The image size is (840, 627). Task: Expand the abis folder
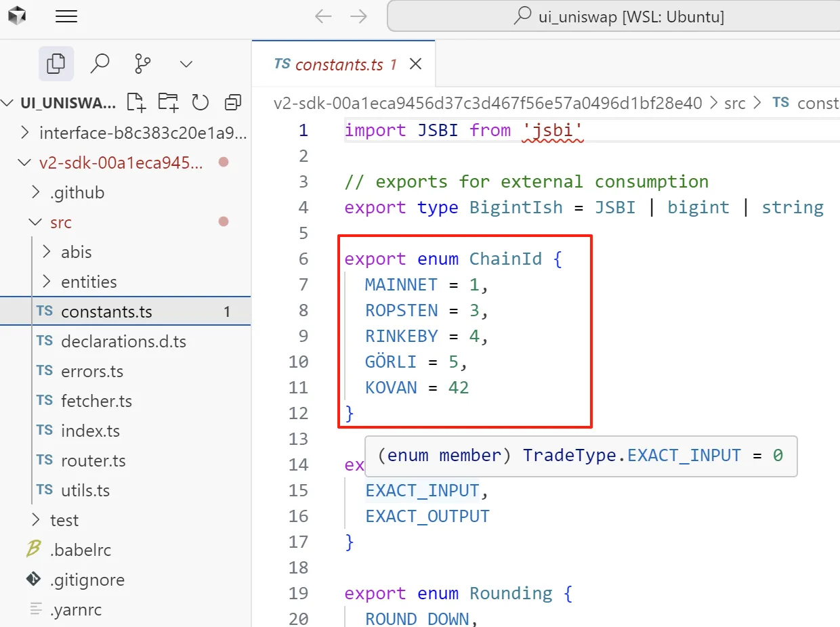(x=76, y=252)
